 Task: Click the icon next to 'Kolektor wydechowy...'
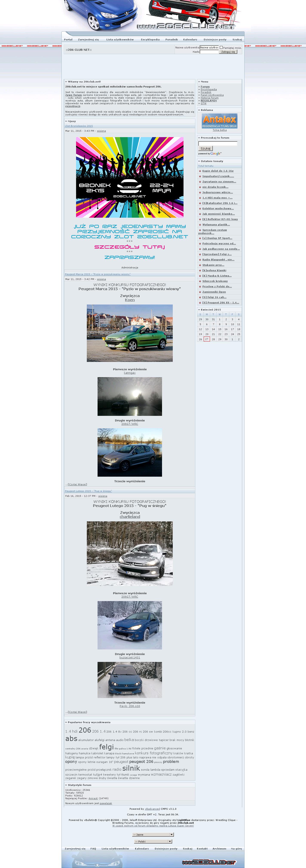coord(200,209)
